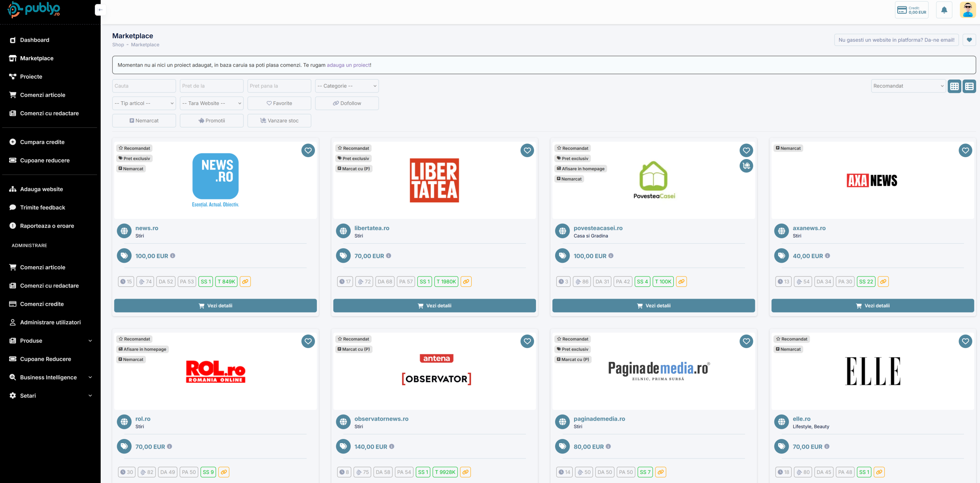Click info icon next to libertatea price
This screenshot has height=483, width=980.
point(389,256)
